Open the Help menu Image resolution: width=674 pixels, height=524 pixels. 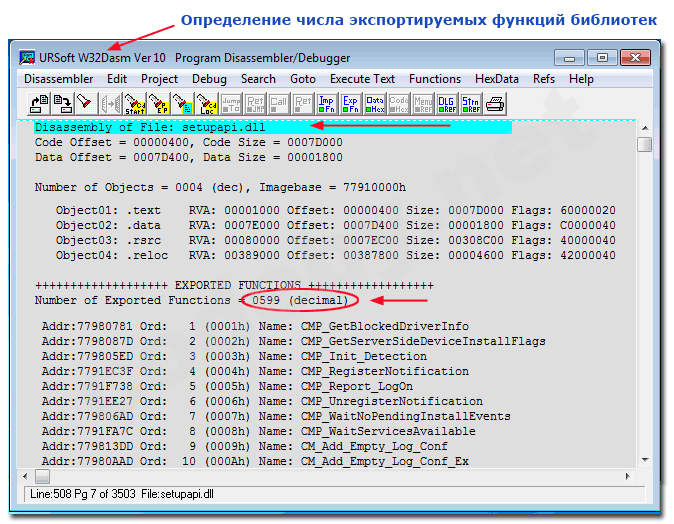(581, 79)
